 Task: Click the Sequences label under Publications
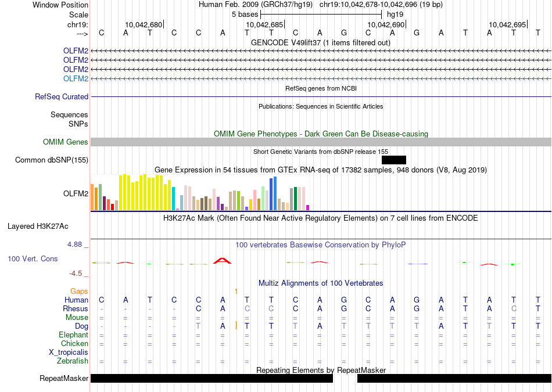tap(69, 115)
